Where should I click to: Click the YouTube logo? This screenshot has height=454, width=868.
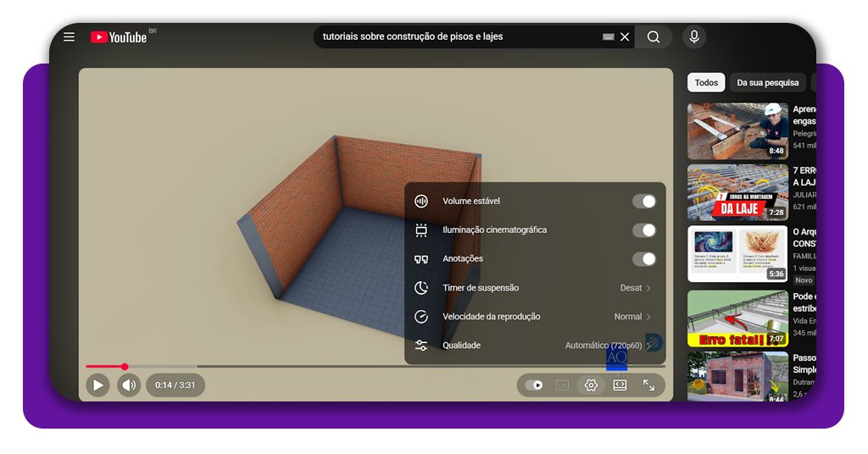(x=119, y=37)
